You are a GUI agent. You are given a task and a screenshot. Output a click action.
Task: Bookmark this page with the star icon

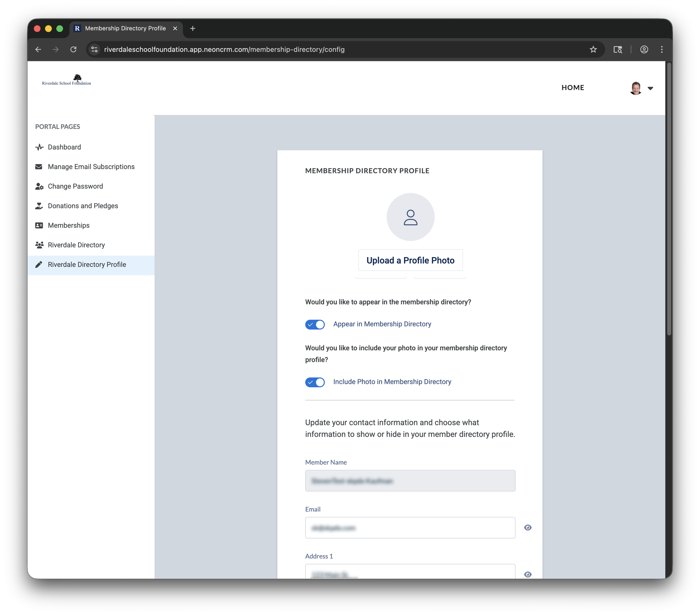[593, 49]
